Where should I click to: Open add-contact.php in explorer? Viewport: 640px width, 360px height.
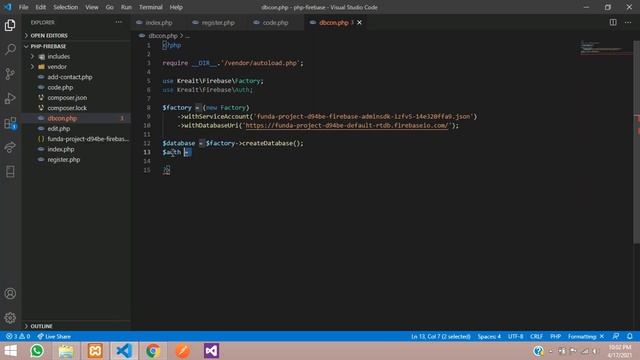click(77, 77)
